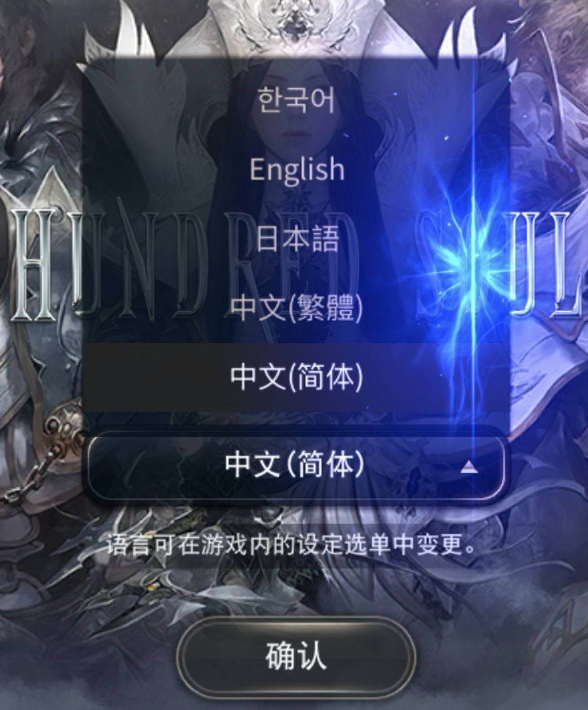588x710 pixels.
Task: Select the 中文(繁體) language option
Action: point(296,308)
